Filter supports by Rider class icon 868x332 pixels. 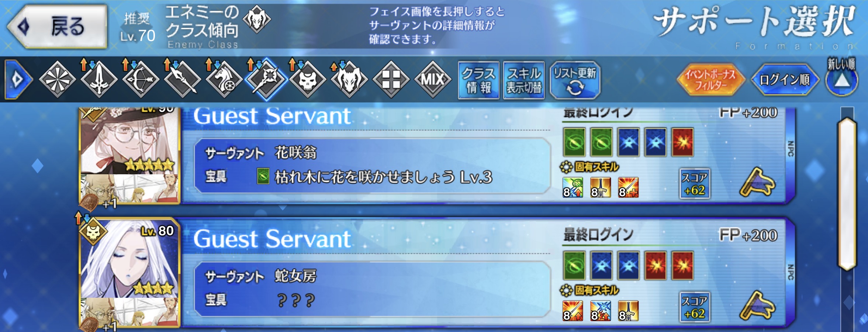point(224,79)
